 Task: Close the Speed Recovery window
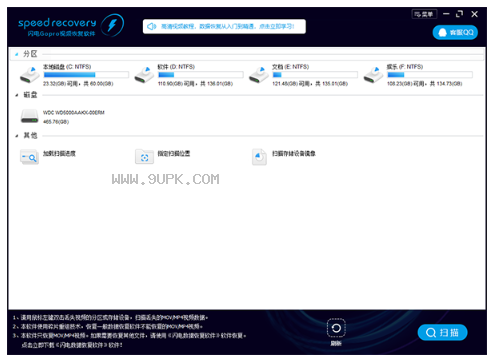coord(474,14)
